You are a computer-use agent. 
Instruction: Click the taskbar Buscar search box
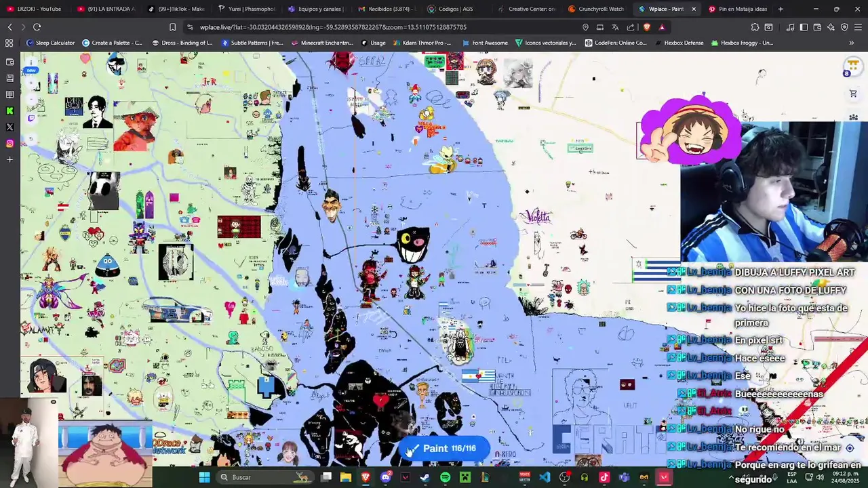pyautogui.click(x=267, y=477)
